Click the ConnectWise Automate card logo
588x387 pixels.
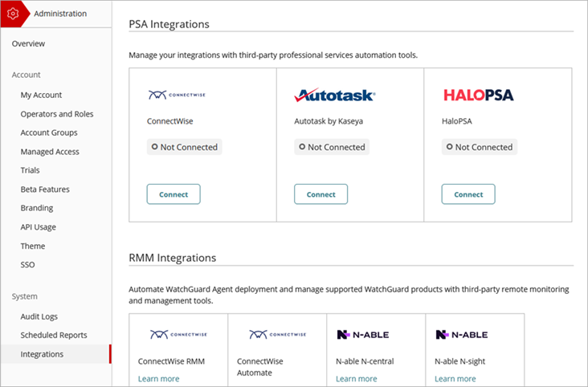[277, 334]
